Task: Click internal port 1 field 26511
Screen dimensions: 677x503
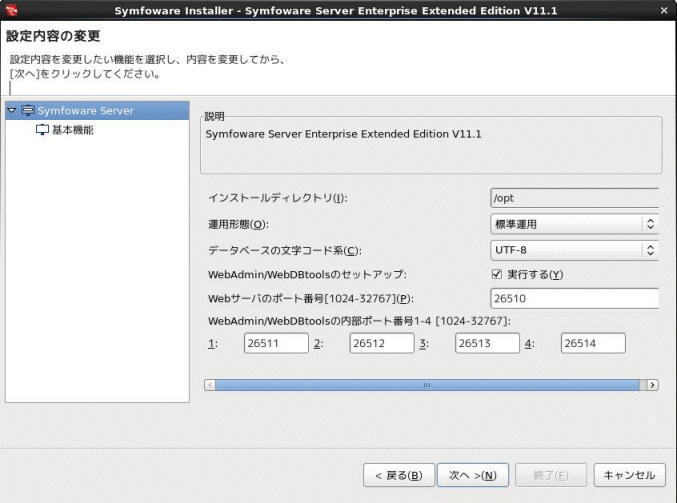Action: tap(276, 343)
